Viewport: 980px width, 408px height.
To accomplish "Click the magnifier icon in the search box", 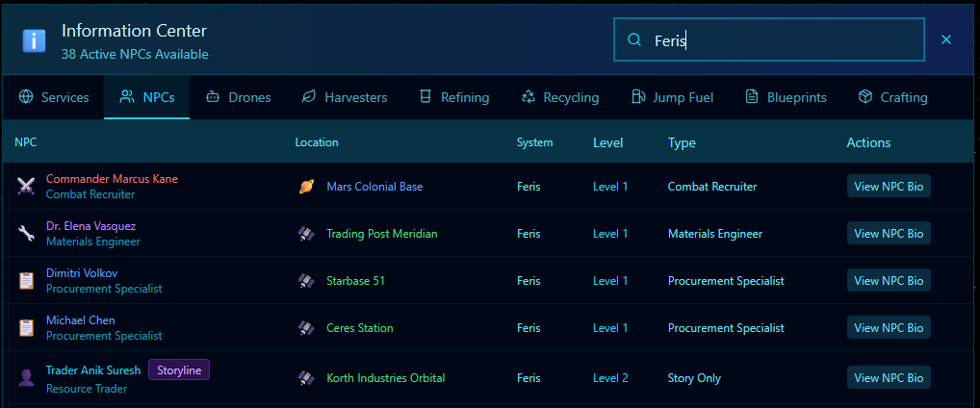I will (x=634, y=40).
